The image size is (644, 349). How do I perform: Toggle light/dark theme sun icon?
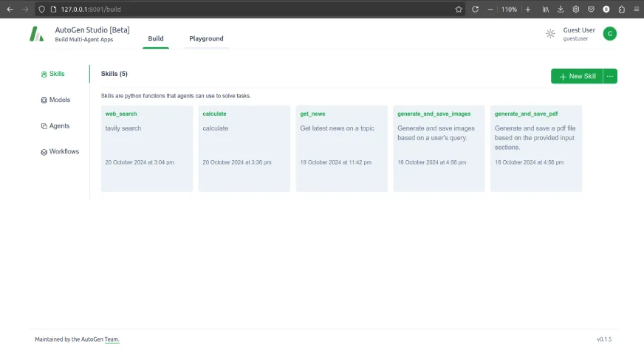550,34
